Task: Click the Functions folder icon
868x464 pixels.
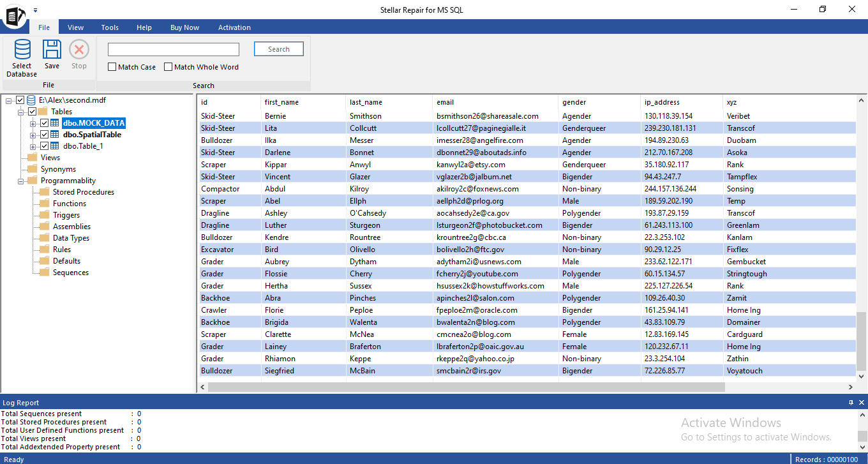Action: click(44, 204)
